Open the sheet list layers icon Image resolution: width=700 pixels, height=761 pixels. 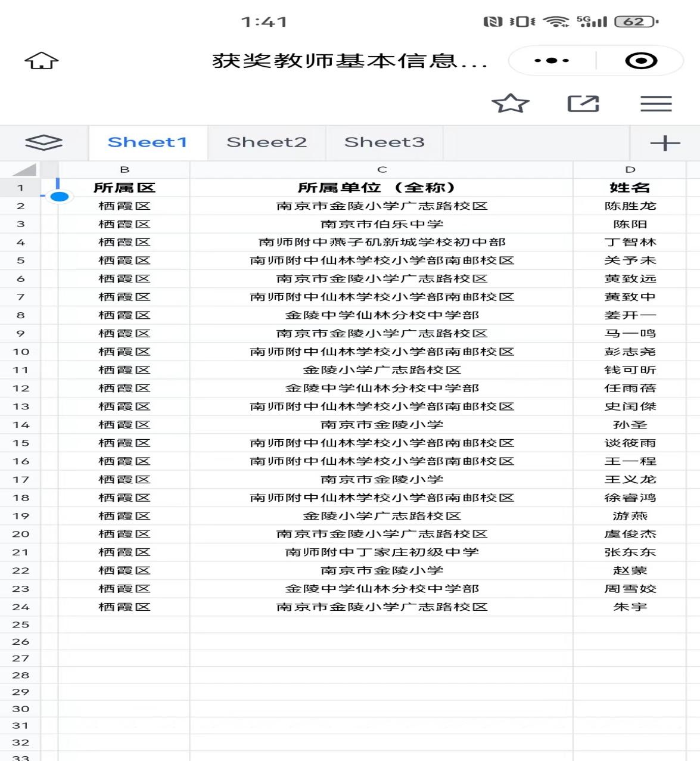[x=43, y=142]
